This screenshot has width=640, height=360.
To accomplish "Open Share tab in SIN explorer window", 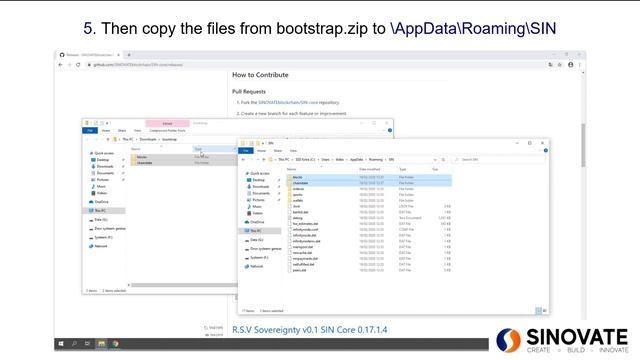I will click(278, 151).
